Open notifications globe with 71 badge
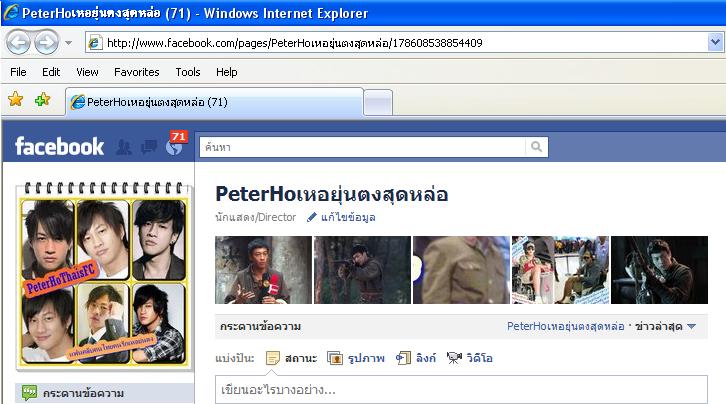 click(175, 143)
